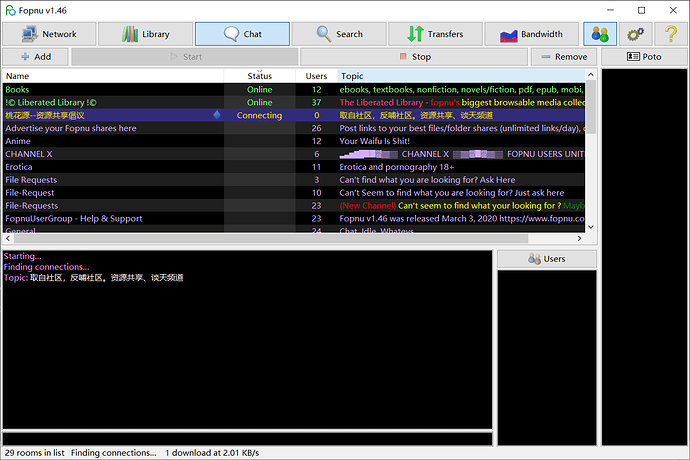Click the two-people users icon in toolbar
The width and height of the screenshot is (690, 460).
600,34
